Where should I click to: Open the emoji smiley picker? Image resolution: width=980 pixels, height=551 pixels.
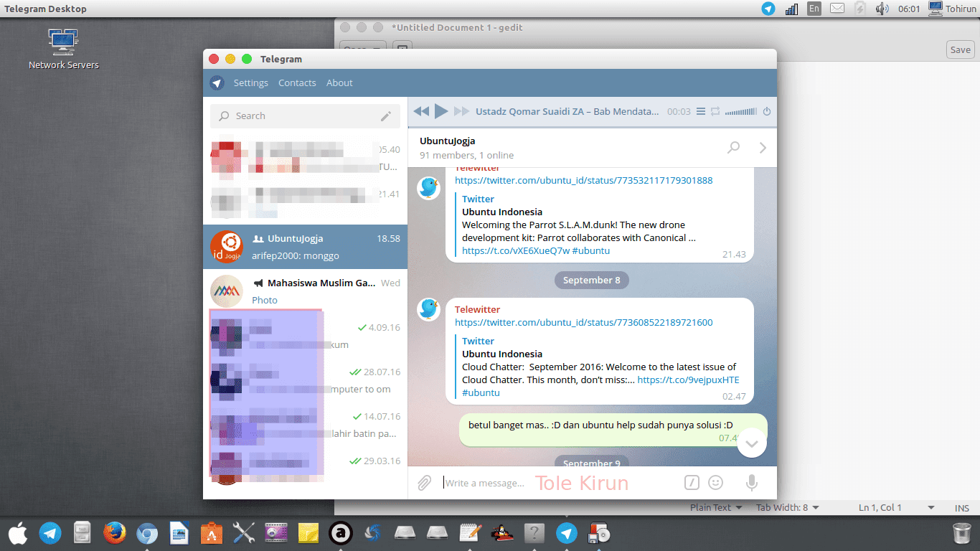[x=715, y=483]
